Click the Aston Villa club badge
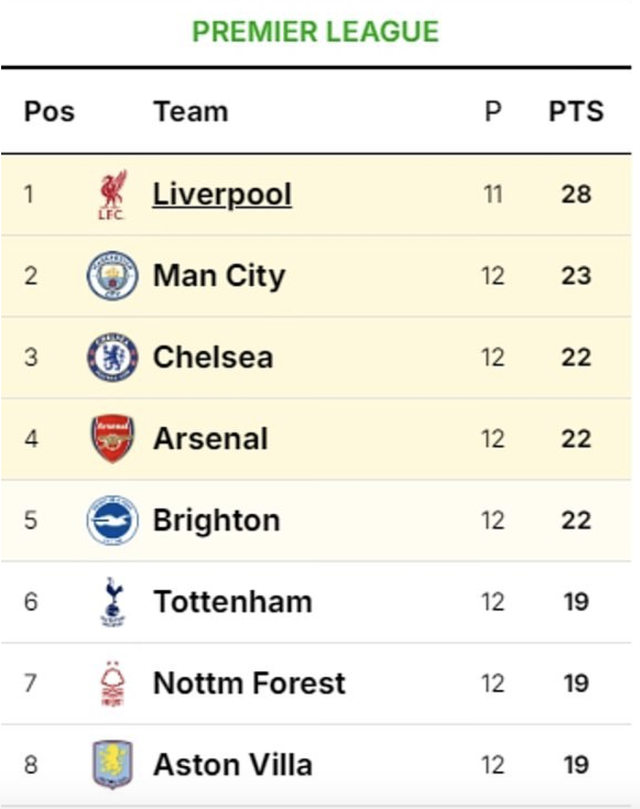Screen dimensions: 640x809 click(112, 765)
